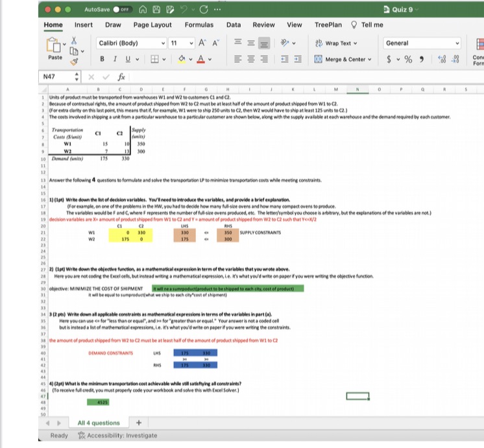Align text to top
This screenshot has height=448, width=484.
tap(237, 42)
